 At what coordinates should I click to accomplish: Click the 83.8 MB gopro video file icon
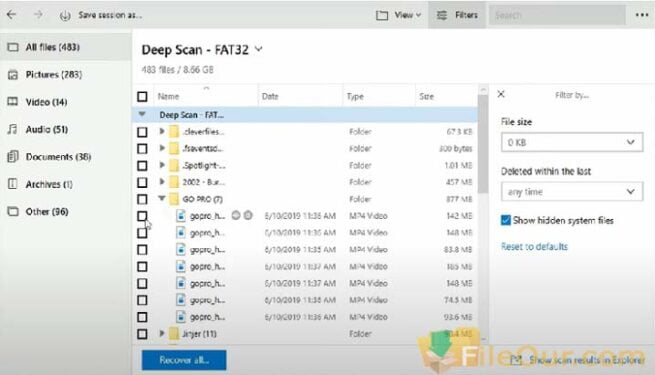click(x=181, y=250)
